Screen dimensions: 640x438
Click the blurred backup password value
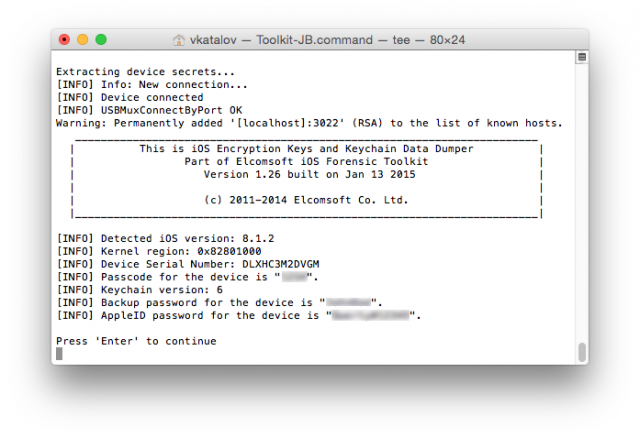pyautogui.click(x=350, y=302)
